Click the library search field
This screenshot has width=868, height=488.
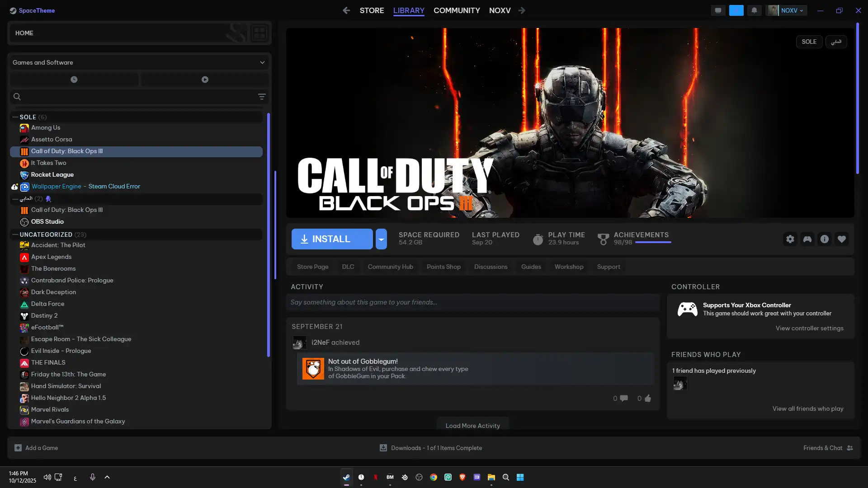[x=136, y=96]
